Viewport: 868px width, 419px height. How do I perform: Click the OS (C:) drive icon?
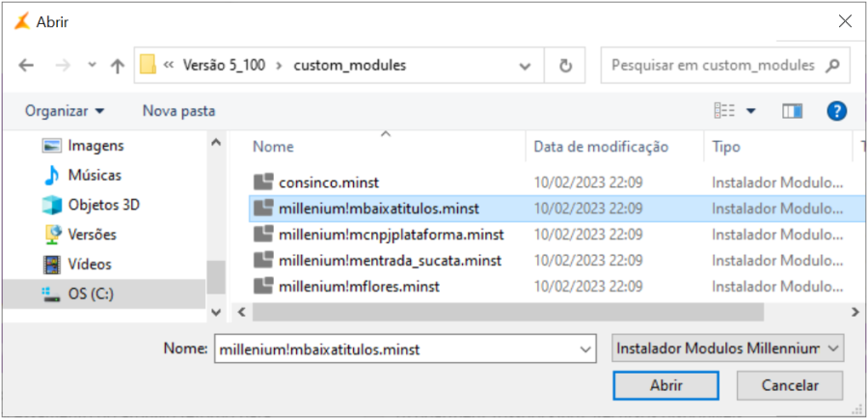pos(51,294)
